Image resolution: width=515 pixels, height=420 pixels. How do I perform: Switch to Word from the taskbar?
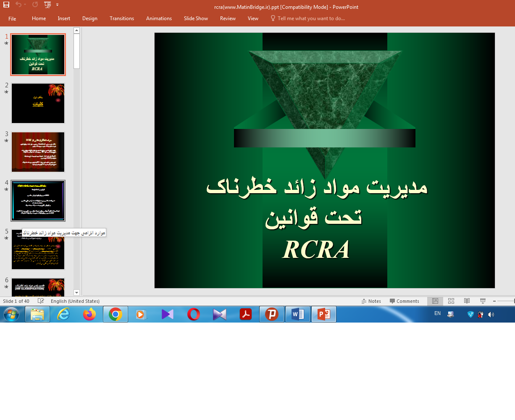298,314
